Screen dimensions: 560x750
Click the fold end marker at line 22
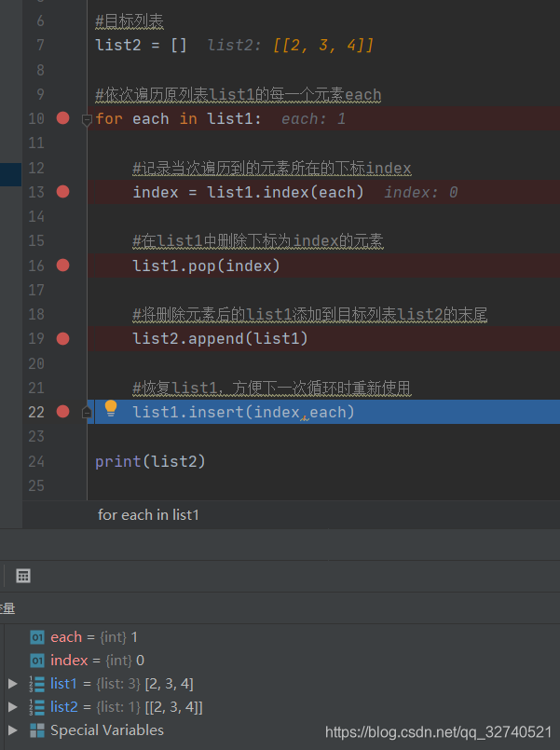[87, 412]
